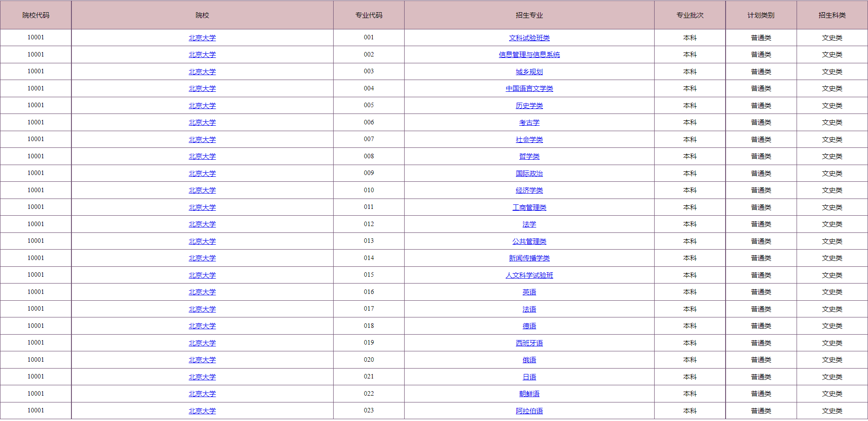
Task: Click the 招生专业 column header
Action: tap(529, 15)
